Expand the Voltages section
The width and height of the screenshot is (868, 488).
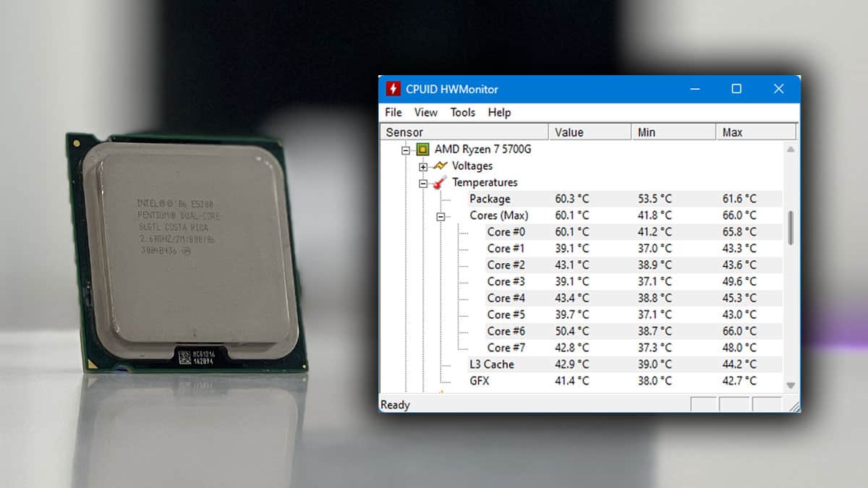(424, 166)
